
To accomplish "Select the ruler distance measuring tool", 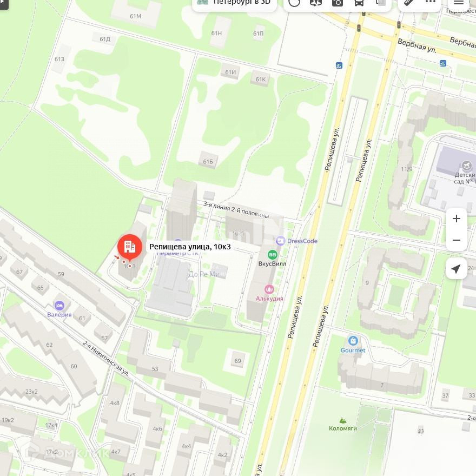I will pos(409,2).
